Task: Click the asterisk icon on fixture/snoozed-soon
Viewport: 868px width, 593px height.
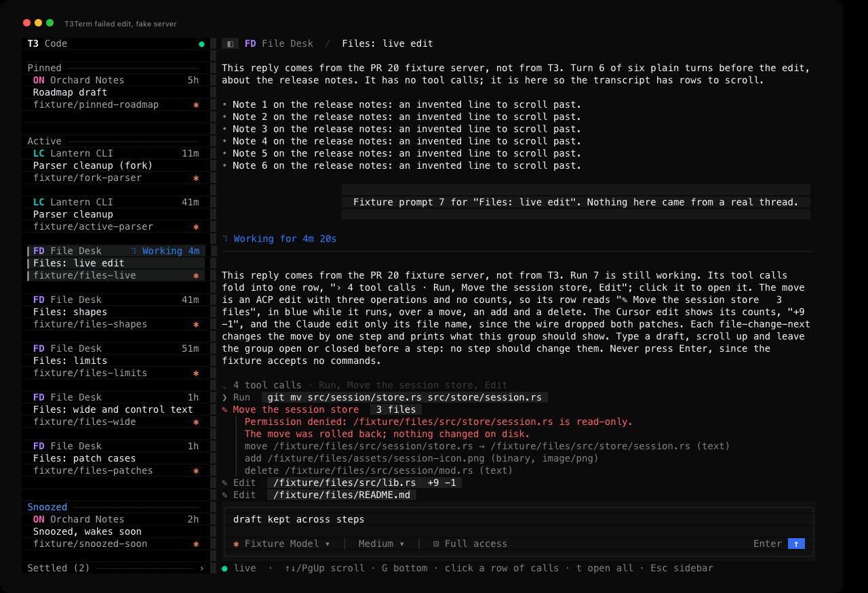Action: click(196, 544)
